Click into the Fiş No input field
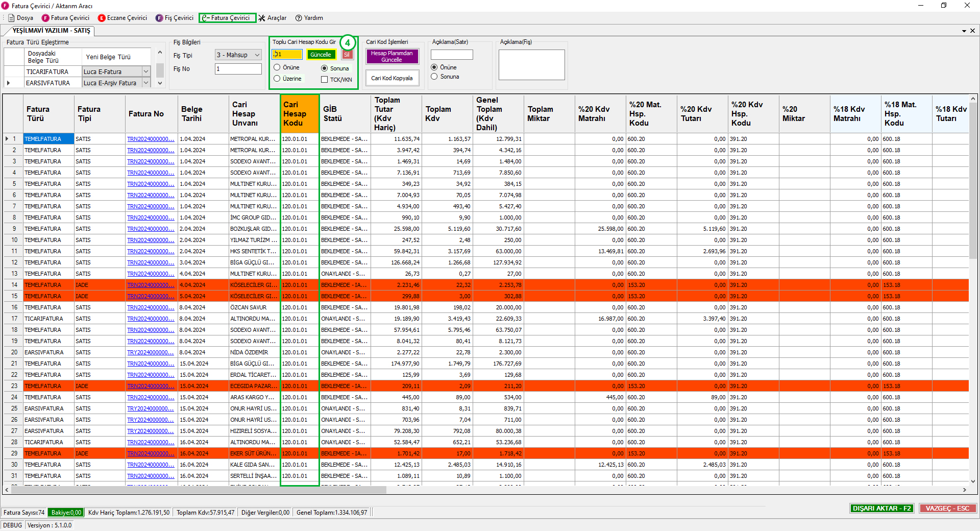980x531 pixels. 238,69
